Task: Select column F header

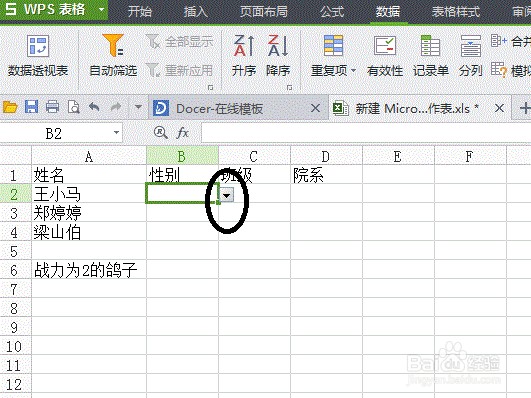Action: 470,156
